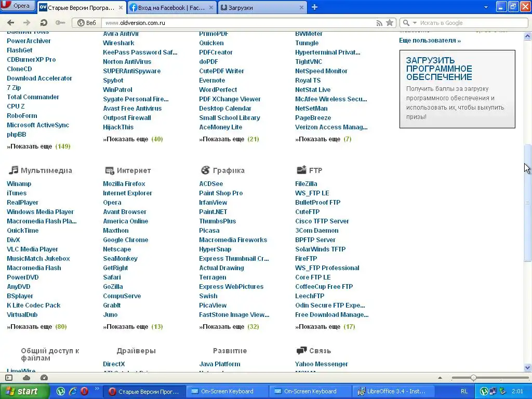The image size is (532, 399).
Task: Launch Internet Explorer from quick launch
Action: pos(73,392)
